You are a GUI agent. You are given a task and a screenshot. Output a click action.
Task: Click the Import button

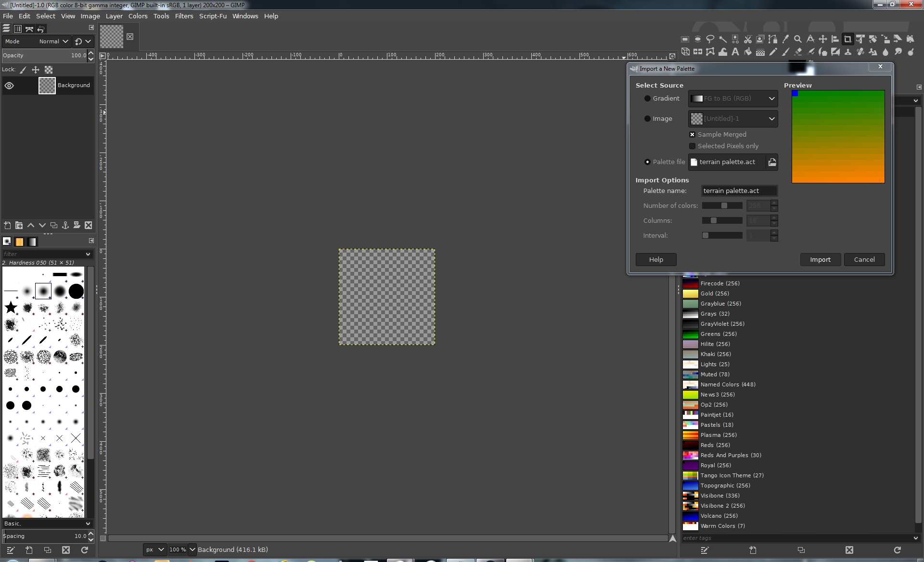tap(820, 259)
